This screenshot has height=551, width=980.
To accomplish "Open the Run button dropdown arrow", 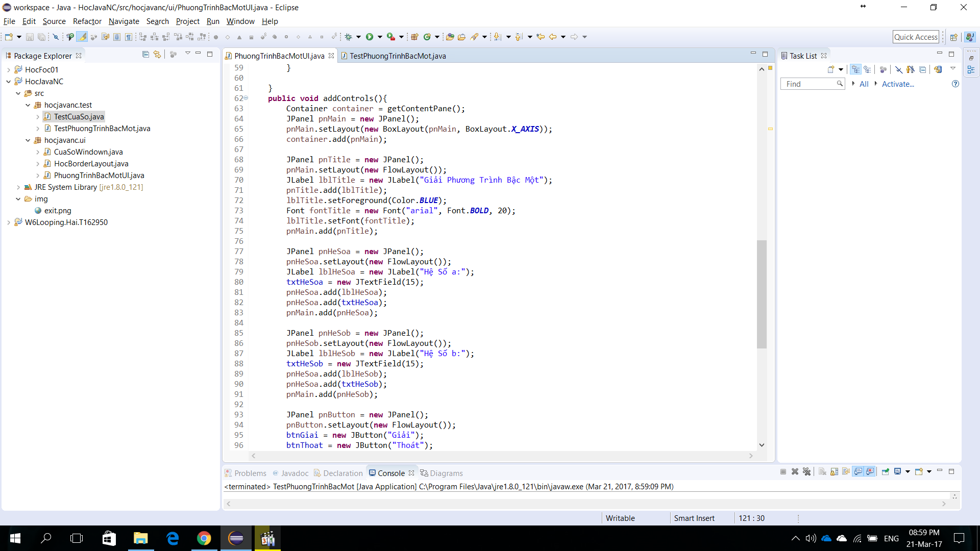I will [x=380, y=37].
